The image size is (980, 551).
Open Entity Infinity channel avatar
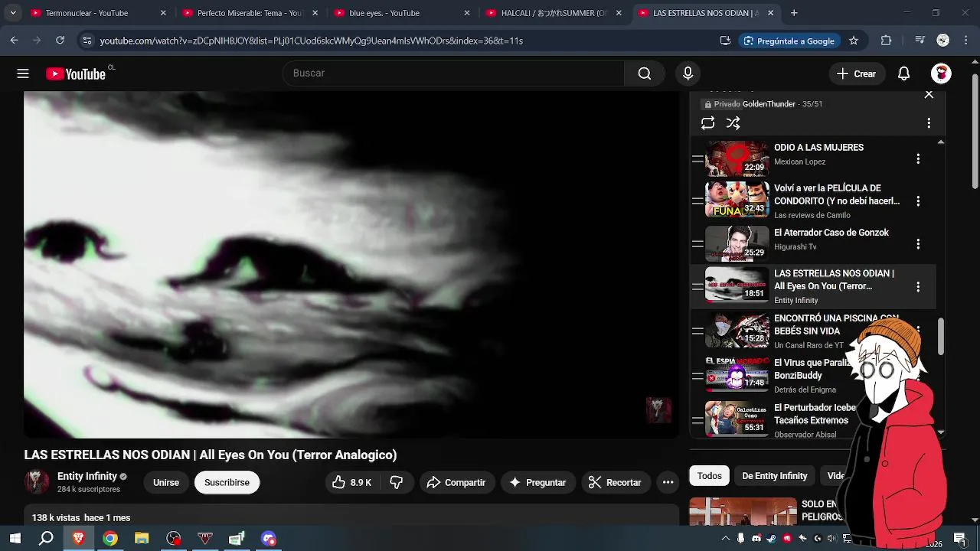coord(37,482)
